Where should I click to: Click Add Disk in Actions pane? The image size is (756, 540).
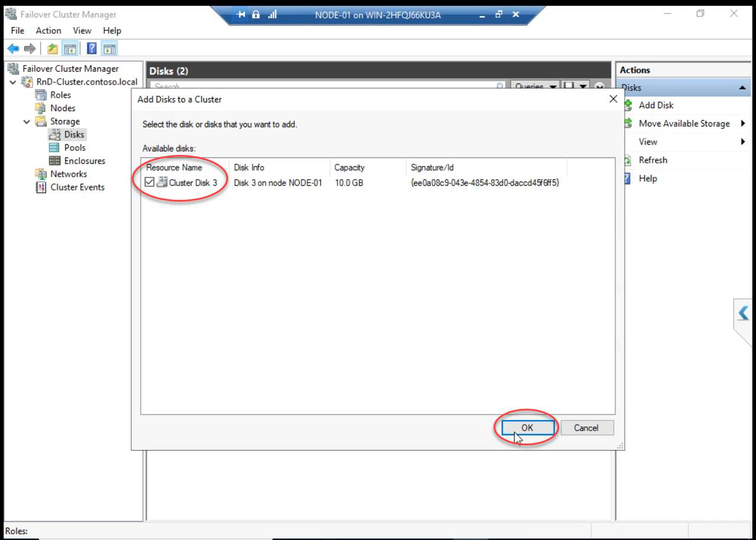[656, 105]
